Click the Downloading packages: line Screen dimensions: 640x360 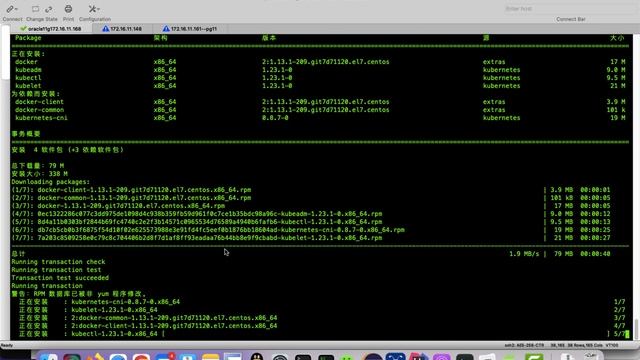[x=51, y=182]
